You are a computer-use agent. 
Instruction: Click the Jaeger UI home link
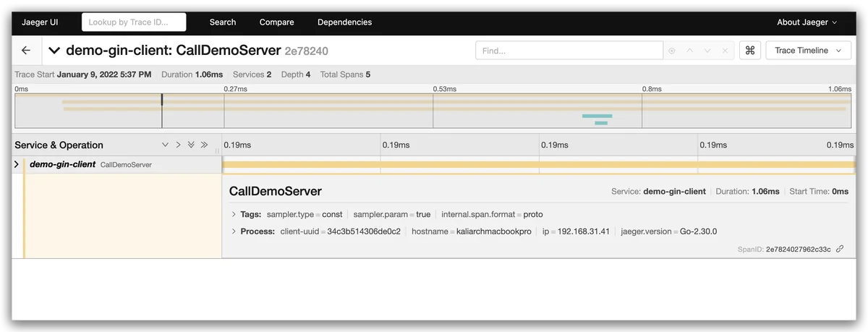40,22
